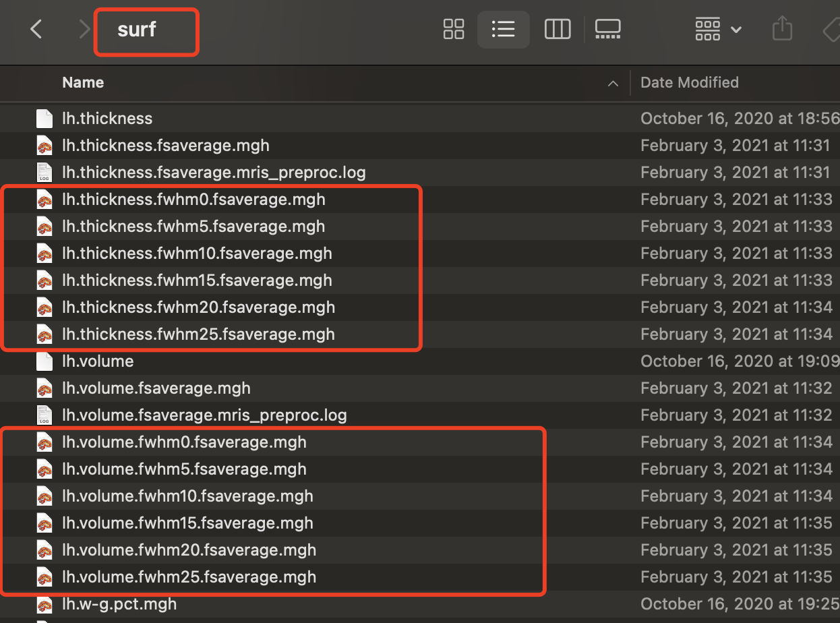Viewport: 840px width, 623px height.
Task: Go back with the left chevron
Action: click(36, 29)
